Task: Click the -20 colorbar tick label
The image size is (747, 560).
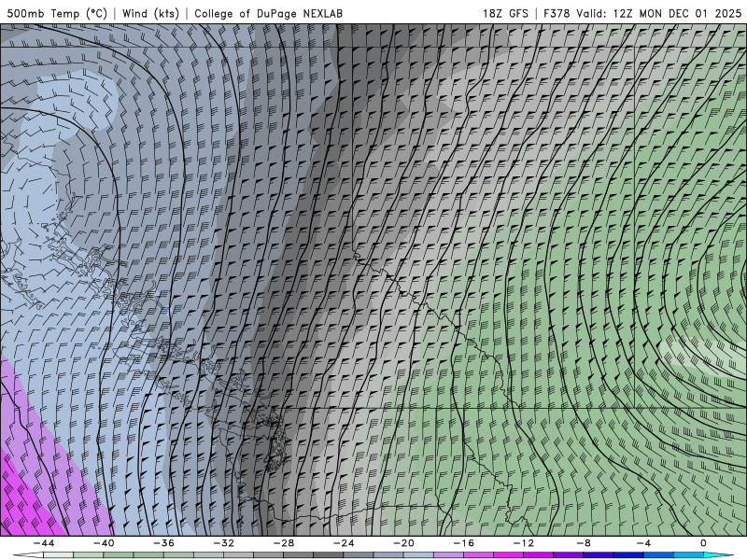Action: (x=404, y=543)
